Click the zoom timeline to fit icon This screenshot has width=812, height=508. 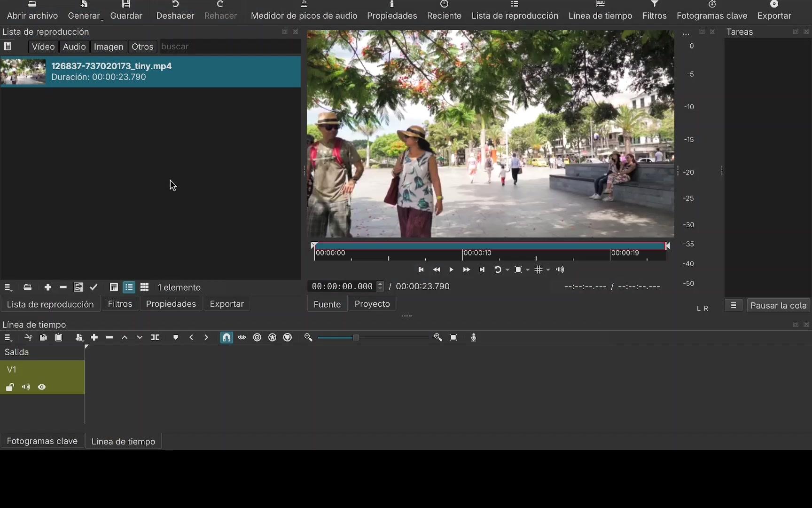click(453, 337)
